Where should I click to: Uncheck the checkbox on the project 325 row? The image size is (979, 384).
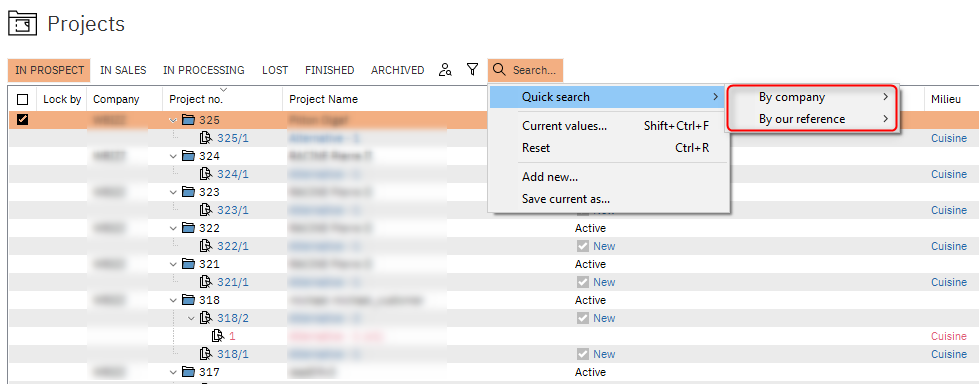(x=22, y=120)
